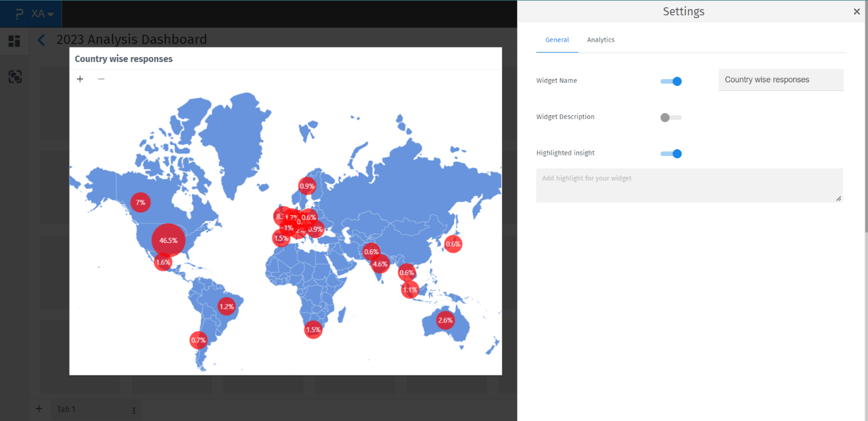868x421 pixels.
Task: Click the highlight textarea for your widget
Action: (689, 185)
